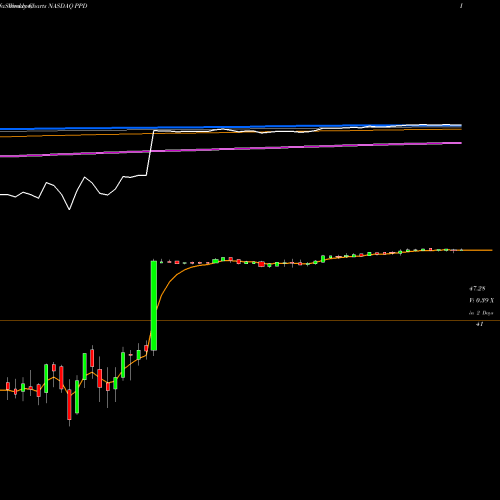Click the lowest dip of the white line
This screenshot has width=500, height=500.
(x=69, y=209)
